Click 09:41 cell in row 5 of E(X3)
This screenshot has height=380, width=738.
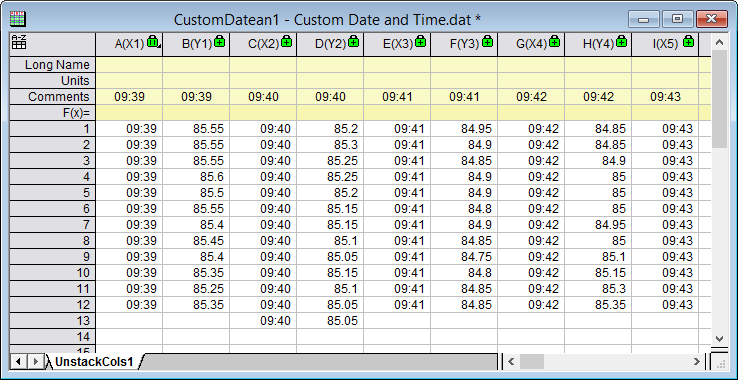click(397, 193)
